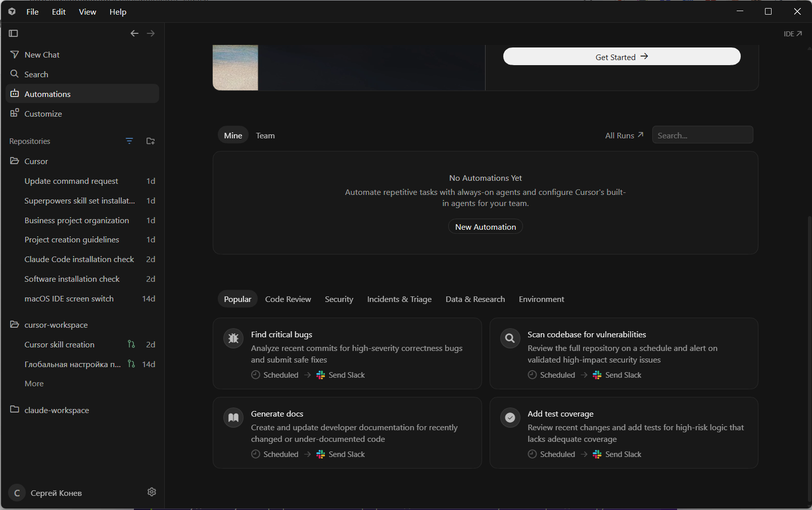Viewport: 812px width, 510px height.
Task: Click clock icon in Find critical bugs card
Action: point(256,375)
